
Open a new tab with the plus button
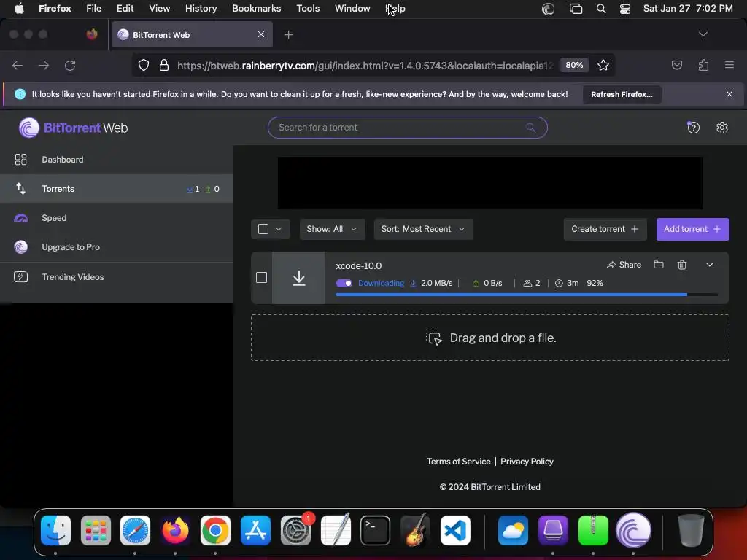288,35
